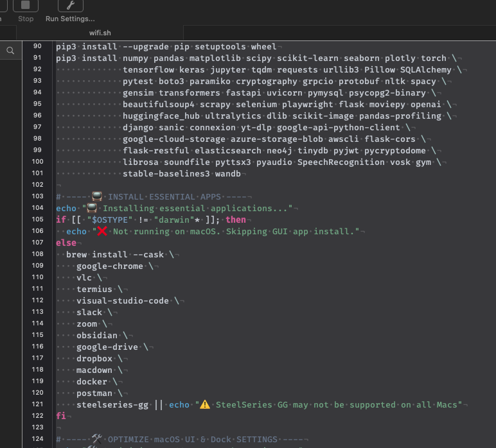Click on 'docker' on line 119
This screenshot has width=496, height=448.
(x=92, y=382)
